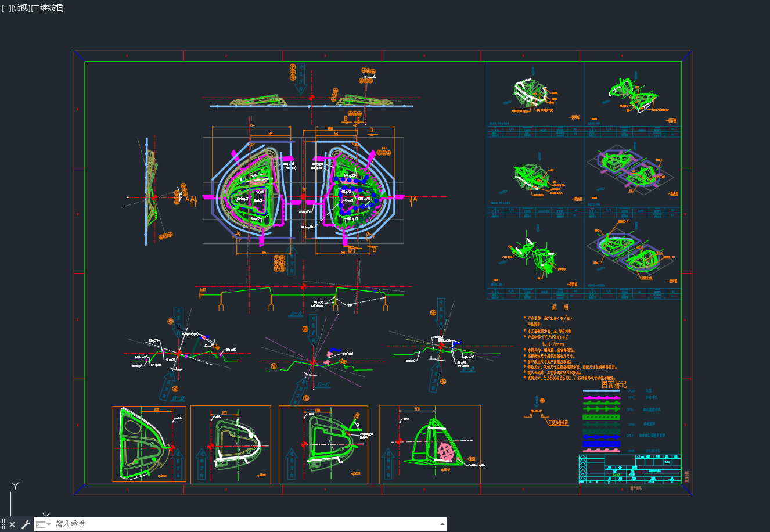Select the OP10 legend label
Screen dimensions: 770x532
(631, 397)
